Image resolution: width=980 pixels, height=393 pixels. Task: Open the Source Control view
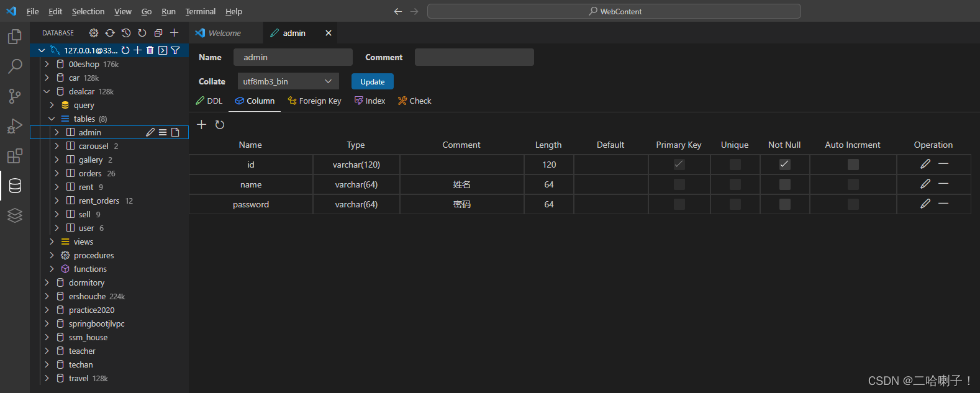click(15, 96)
